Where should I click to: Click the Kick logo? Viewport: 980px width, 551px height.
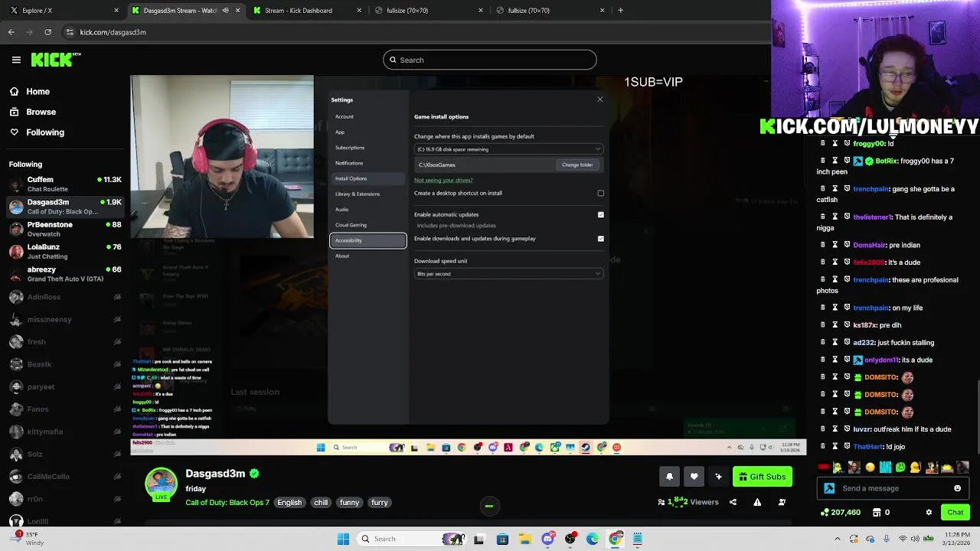coord(55,60)
